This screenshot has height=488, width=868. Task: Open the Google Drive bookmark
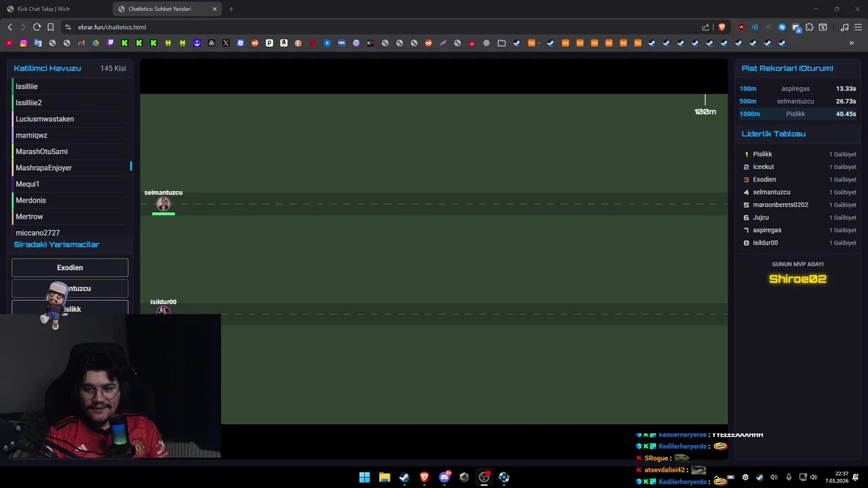coord(96,43)
